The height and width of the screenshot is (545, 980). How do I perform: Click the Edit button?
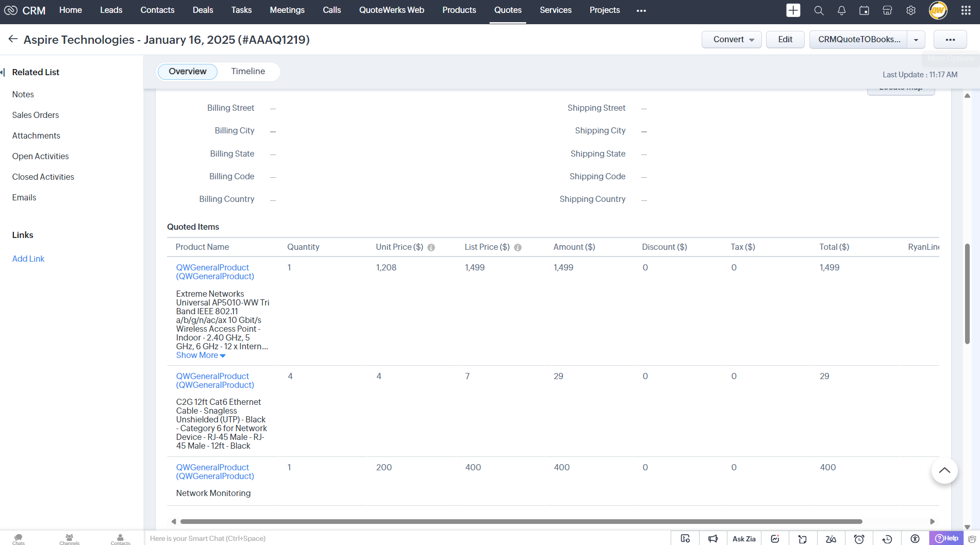pyautogui.click(x=785, y=40)
